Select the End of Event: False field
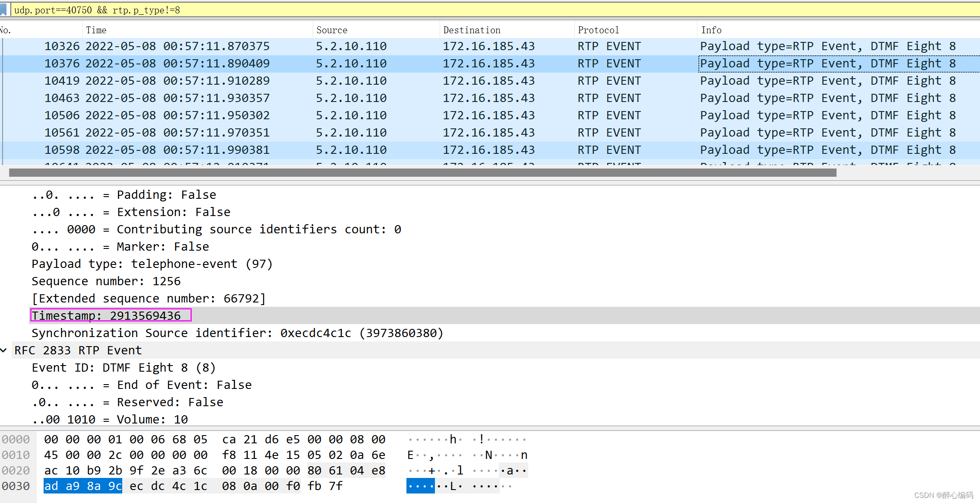The width and height of the screenshot is (980, 503). click(142, 385)
